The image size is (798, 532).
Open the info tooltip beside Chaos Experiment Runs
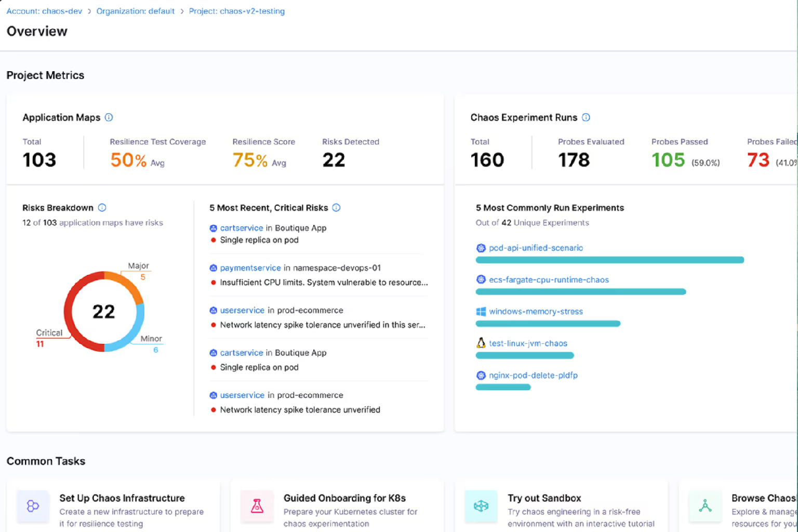click(x=586, y=117)
